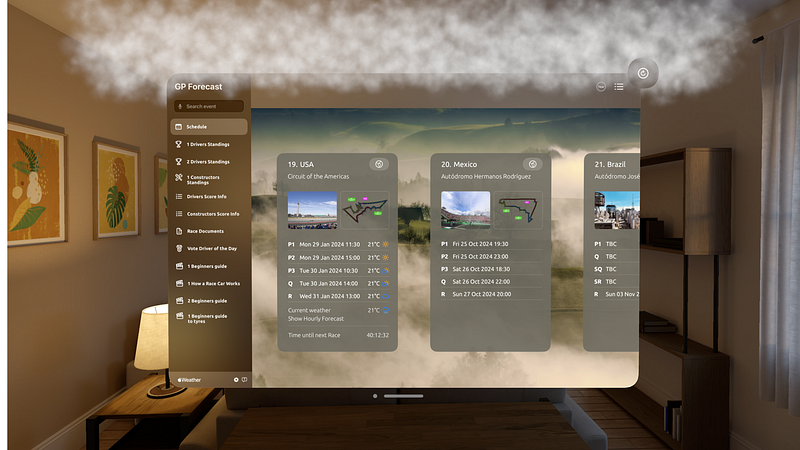Open 1 Constructors Standings from the sidebar
Screen dimensions: 800x450
(209, 180)
